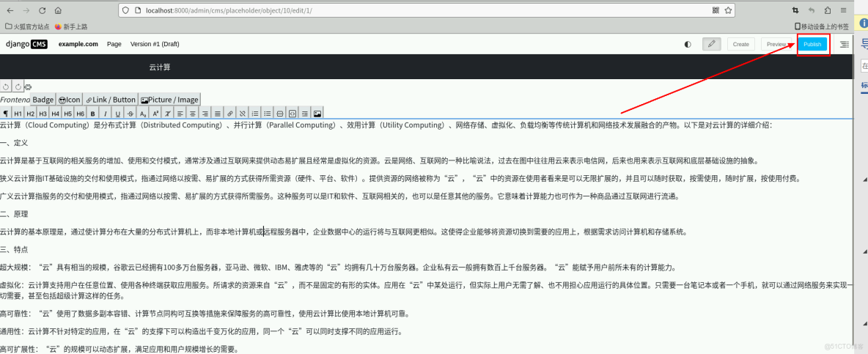Place cursor in '一、定义' line

14,143
